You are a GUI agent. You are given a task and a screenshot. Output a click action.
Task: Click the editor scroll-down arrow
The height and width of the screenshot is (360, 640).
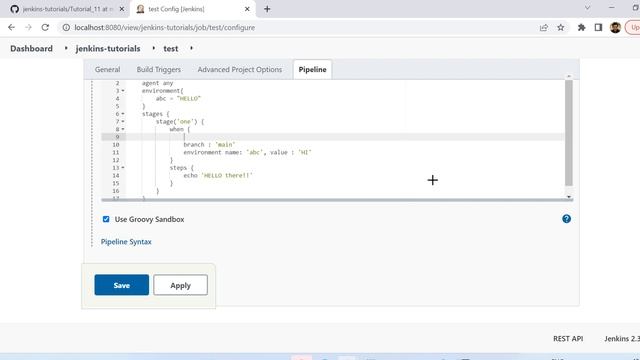coord(569,197)
